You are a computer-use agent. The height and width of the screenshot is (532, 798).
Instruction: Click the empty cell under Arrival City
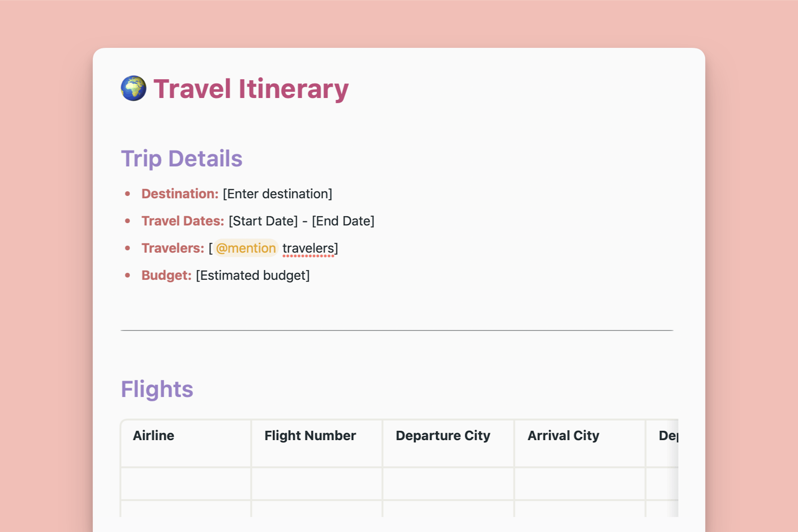pyautogui.click(x=580, y=484)
